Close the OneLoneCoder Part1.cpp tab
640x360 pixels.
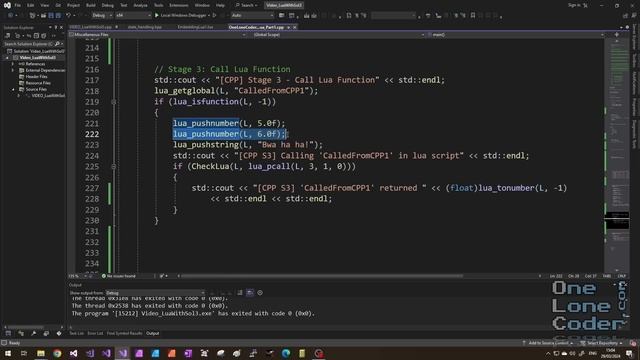pyautogui.click(x=295, y=27)
